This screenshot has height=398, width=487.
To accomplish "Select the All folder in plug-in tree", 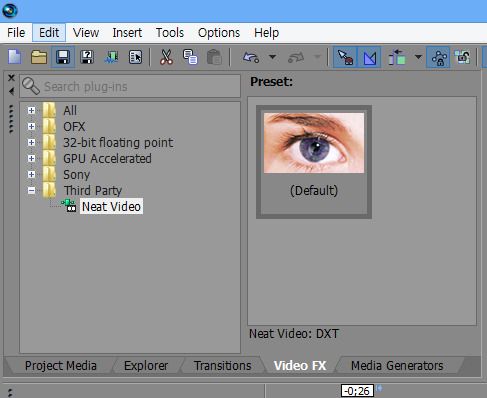I will point(70,110).
